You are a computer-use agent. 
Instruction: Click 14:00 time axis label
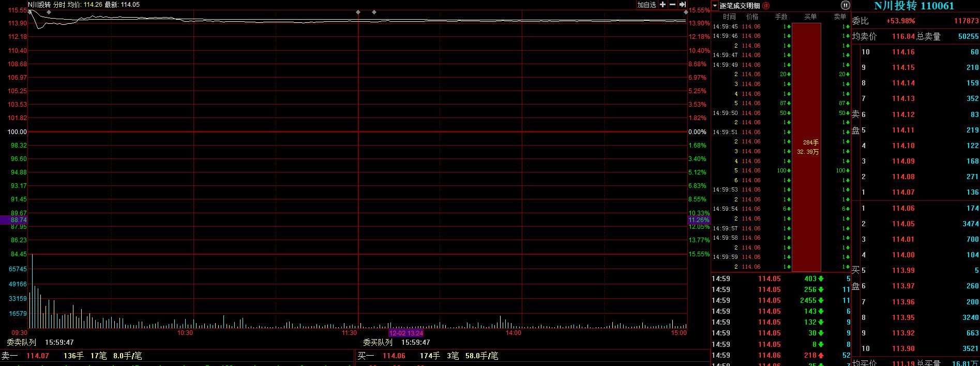click(x=513, y=333)
